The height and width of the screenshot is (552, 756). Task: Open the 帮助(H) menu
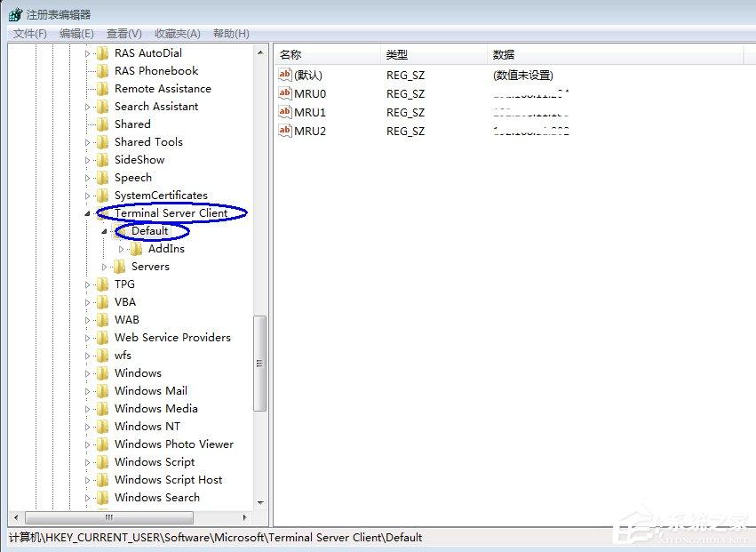tap(231, 34)
